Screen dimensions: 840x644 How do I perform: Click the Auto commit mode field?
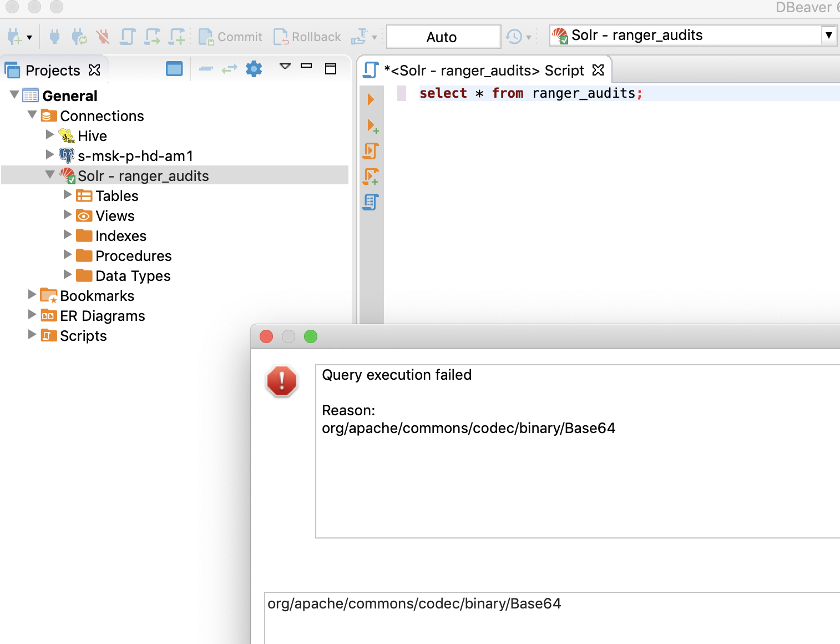pos(443,37)
